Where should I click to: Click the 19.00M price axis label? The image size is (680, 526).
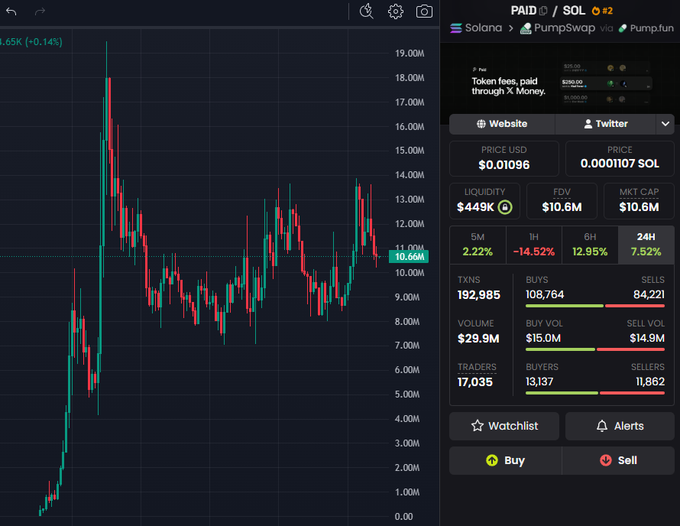409,53
